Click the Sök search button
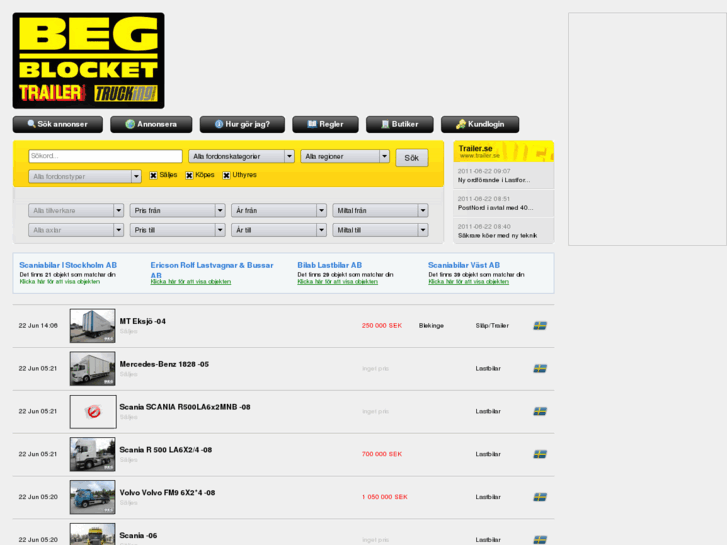The image size is (727, 545). (412, 158)
